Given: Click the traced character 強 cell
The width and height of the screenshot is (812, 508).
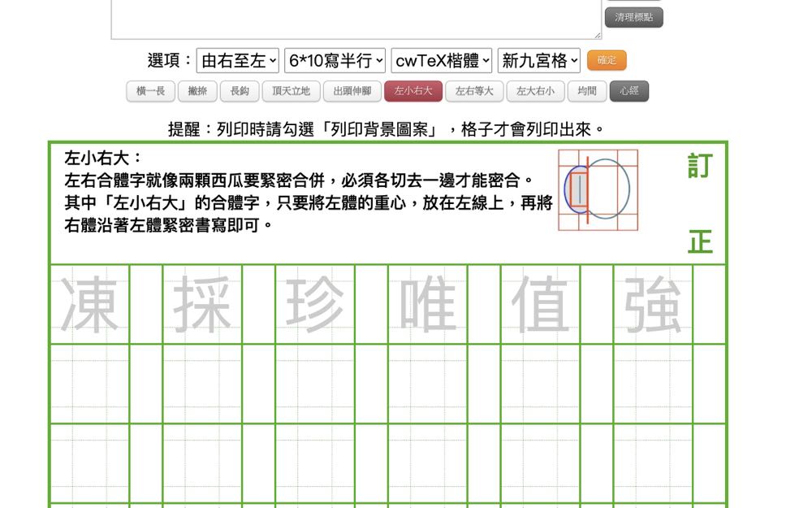Looking at the screenshot, I should [x=653, y=305].
